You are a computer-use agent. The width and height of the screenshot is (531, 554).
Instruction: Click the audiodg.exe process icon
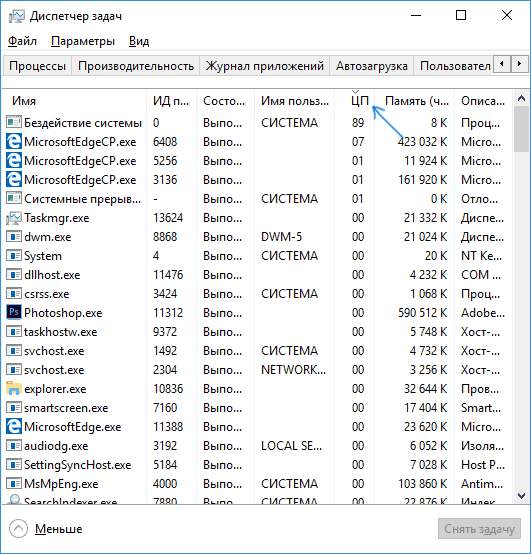point(14,446)
